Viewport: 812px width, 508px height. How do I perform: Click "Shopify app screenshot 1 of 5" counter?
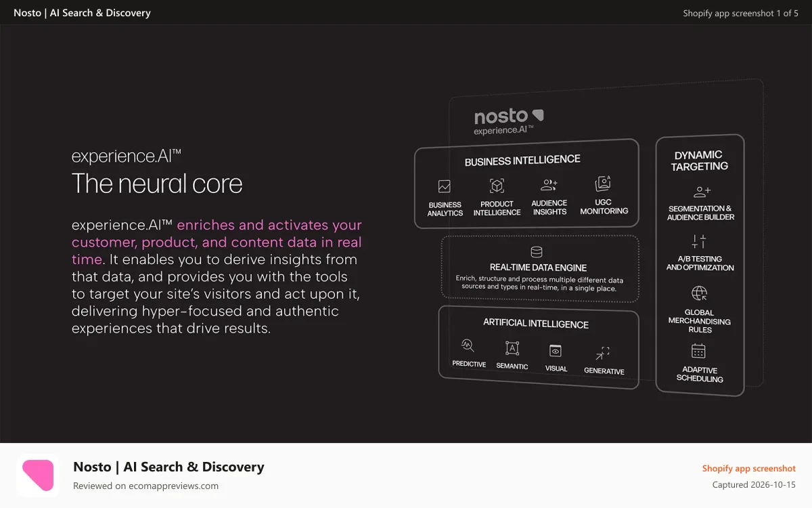click(740, 13)
